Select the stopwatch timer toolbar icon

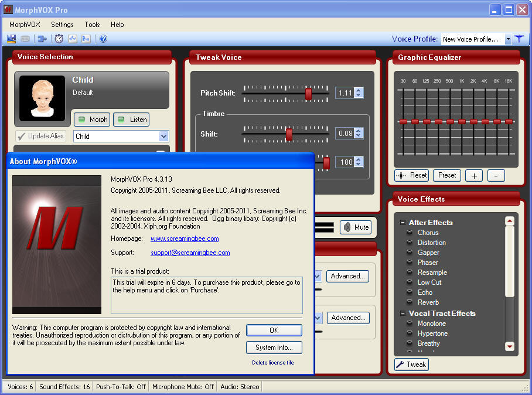coord(59,39)
